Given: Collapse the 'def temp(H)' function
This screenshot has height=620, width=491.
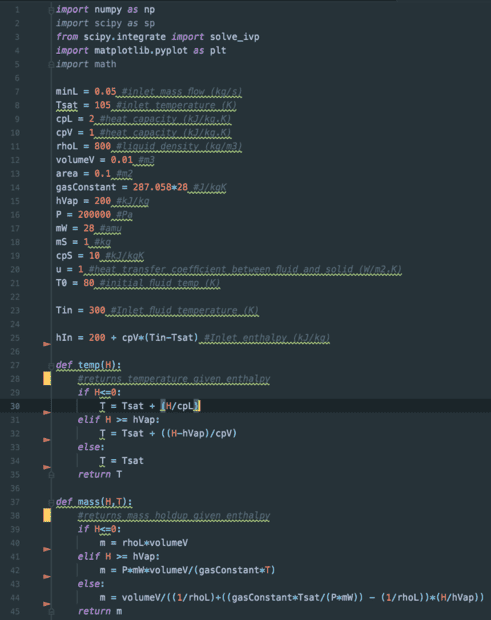Looking at the screenshot, I should pos(51,365).
